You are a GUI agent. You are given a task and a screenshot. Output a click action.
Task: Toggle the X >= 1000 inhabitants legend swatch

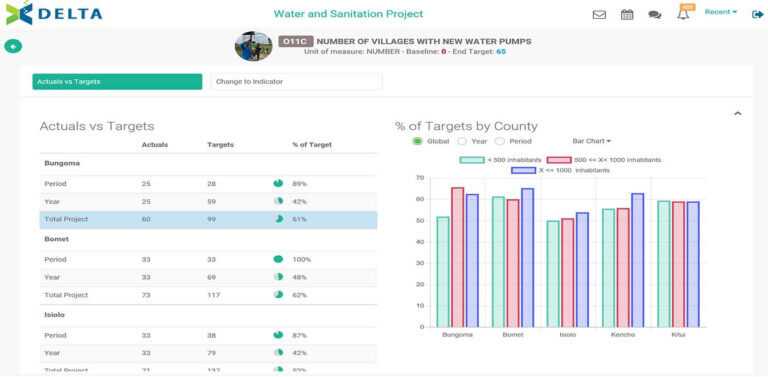[x=523, y=170]
